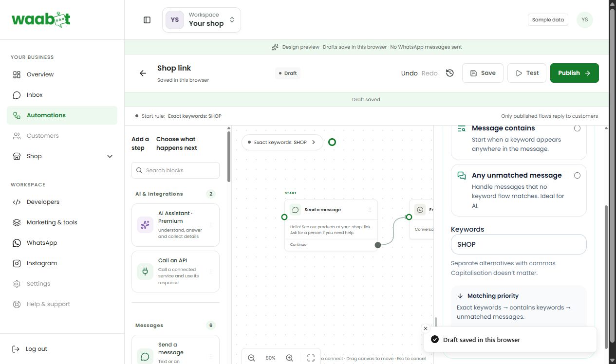Open the Your shop workspace switcher

pos(202,20)
